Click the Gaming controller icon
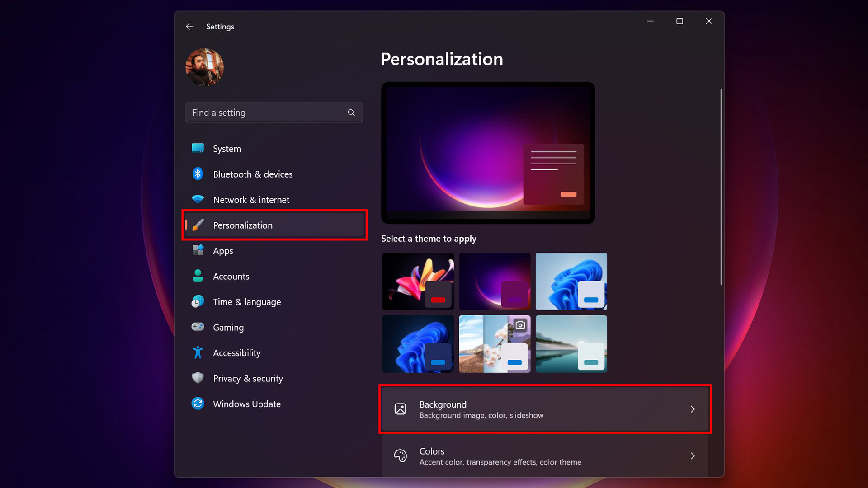 coord(198,327)
